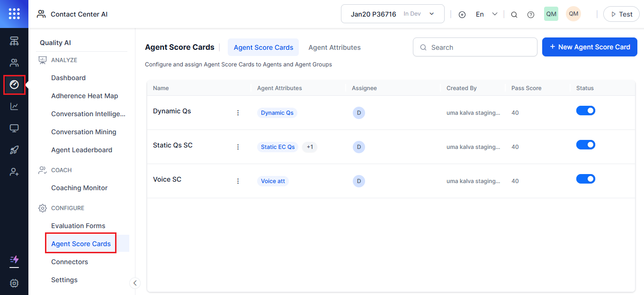Select the flows icon in the sidebar
Image resolution: width=644 pixels, height=295 pixels.
point(14,41)
